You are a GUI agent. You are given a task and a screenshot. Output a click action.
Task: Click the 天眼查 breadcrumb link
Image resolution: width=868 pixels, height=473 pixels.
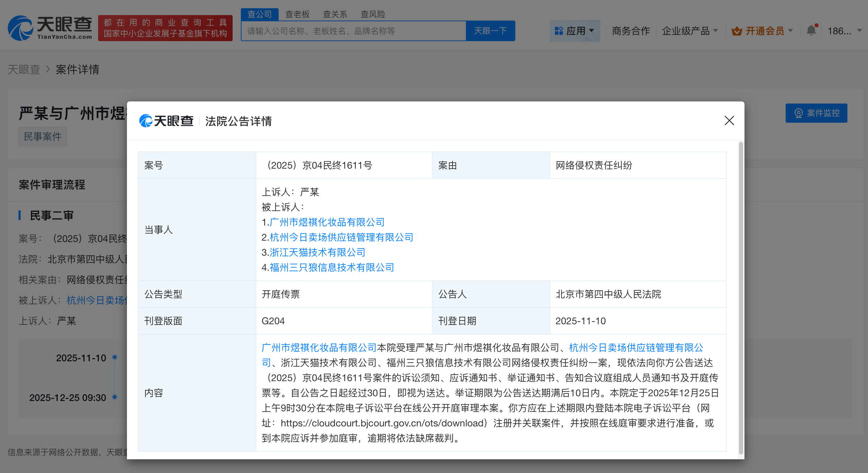(24, 70)
